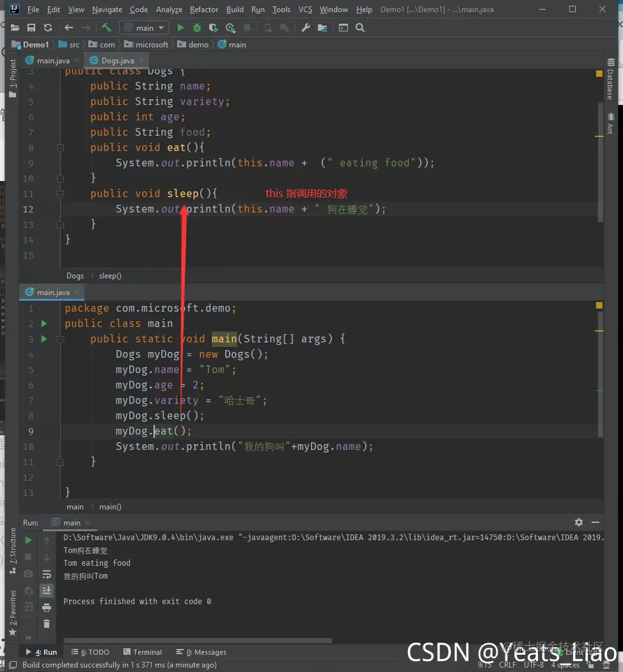Open the Terminal tool tab

143,652
